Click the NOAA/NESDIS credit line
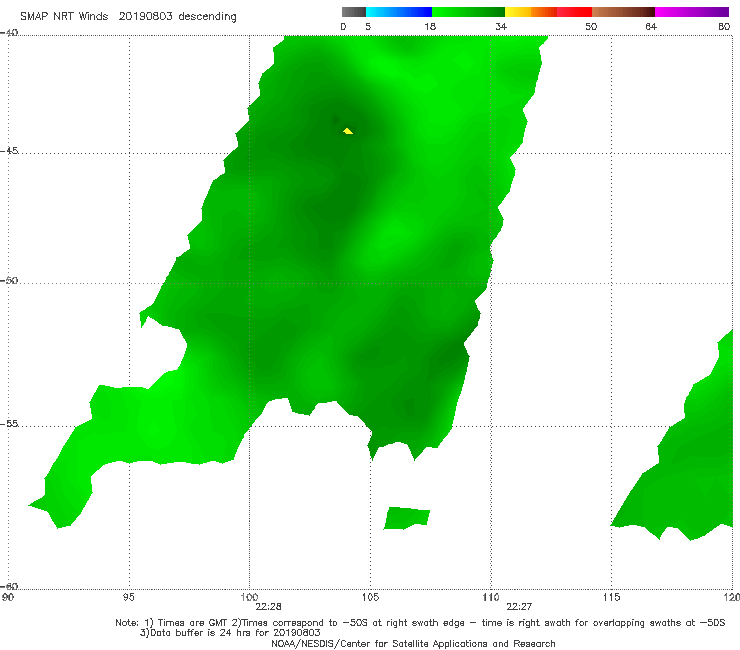Image resolution: width=740 pixels, height=650 pixels. coord(413,644)
